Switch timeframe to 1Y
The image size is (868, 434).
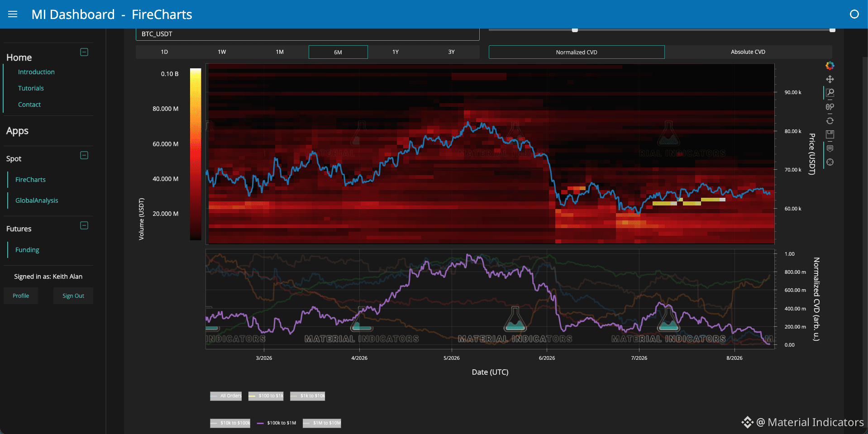pos(396,52)
